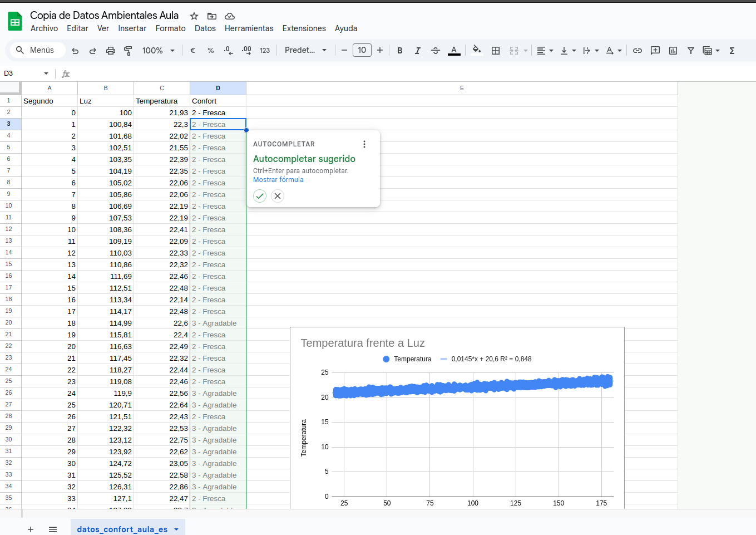
Task: Click the borders grid icon
Action: 496,51
